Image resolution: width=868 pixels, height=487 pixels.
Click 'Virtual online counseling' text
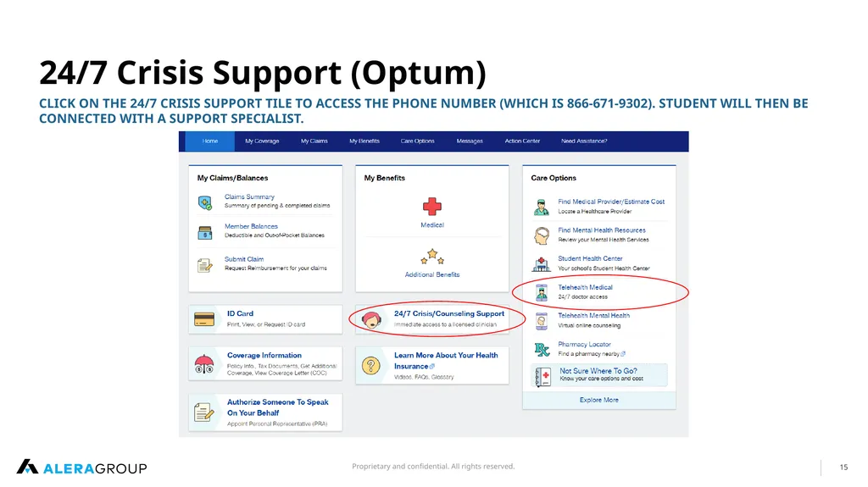point(589,326)
